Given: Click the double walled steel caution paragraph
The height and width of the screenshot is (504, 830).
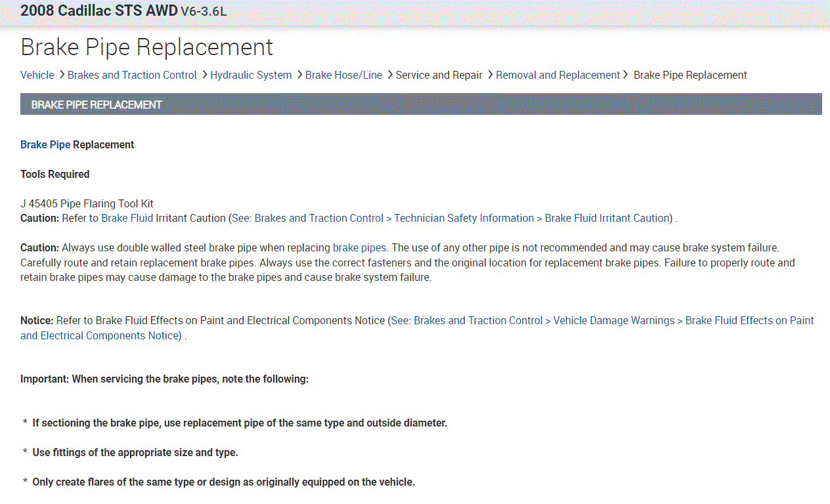Looking at the screenshot, I should coord(408,262).
